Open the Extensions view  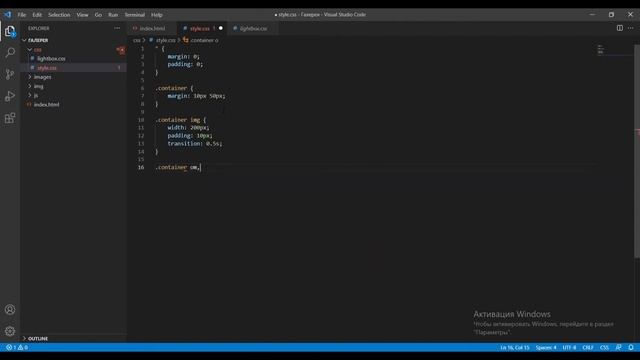click(10, 118)
